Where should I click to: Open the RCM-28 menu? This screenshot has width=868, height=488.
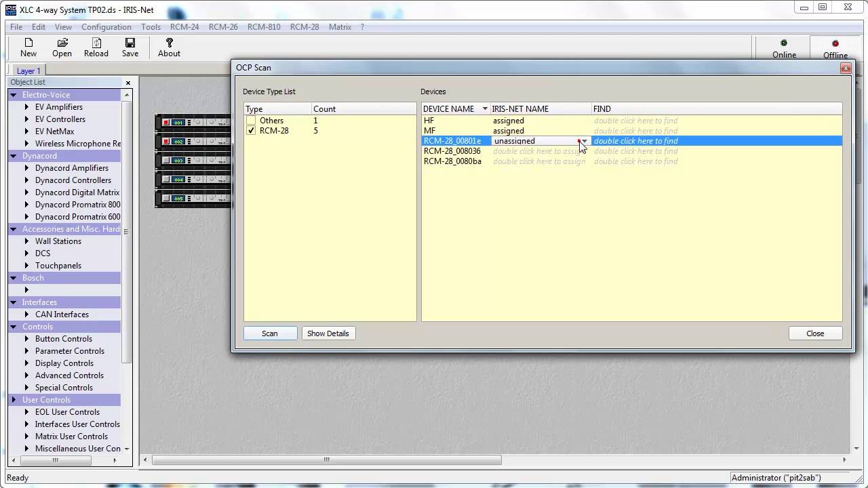pyautogui.click(x=304, y=27)
